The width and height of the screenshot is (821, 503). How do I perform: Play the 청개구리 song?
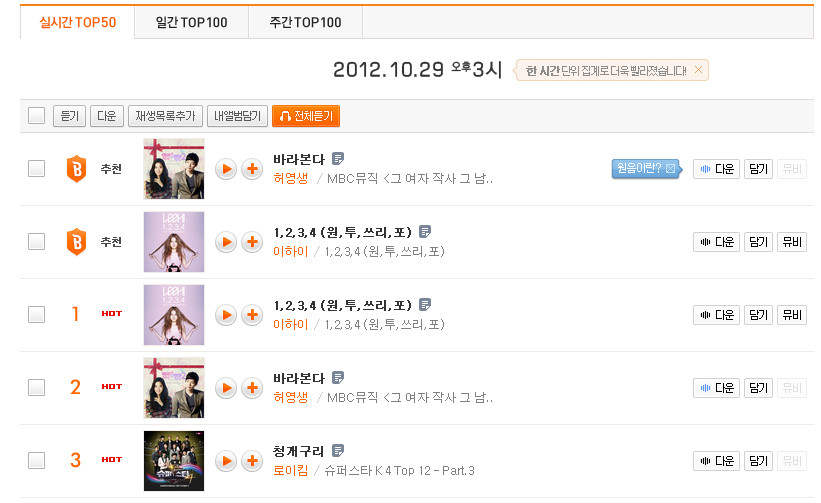pyautogui.click(x=226, y=461)
